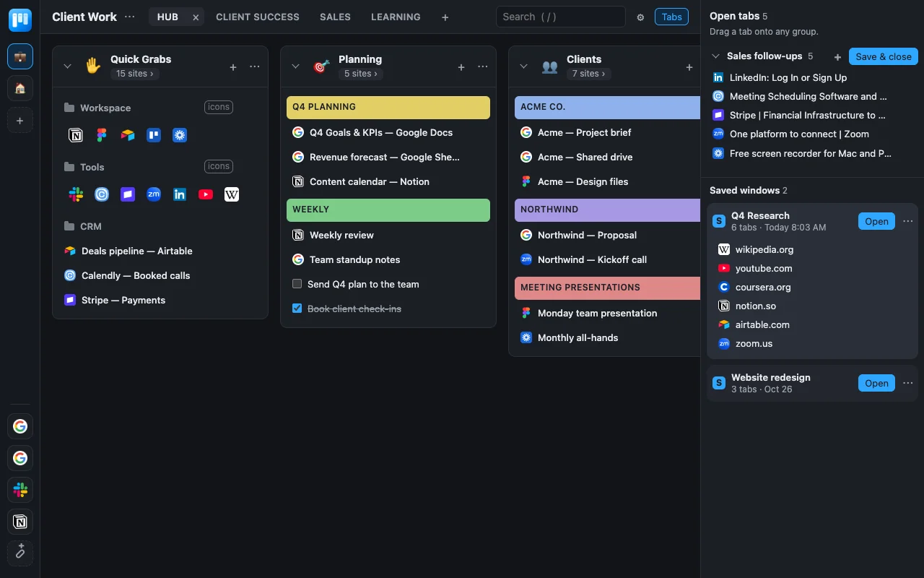Open the Planning collection's more options menu
Screen dimensions: 924x578
click(x=483, y=67)
